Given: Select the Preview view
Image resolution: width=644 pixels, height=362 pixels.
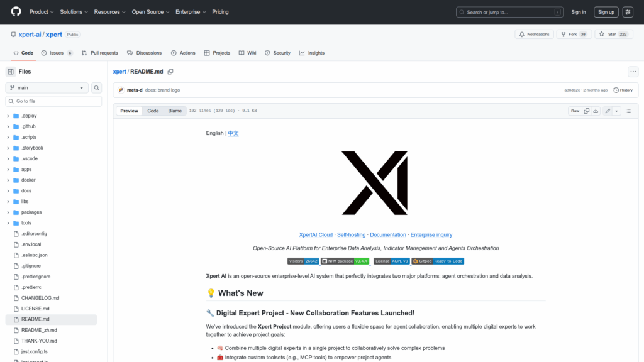Looking at the screenshot, I should coord(129,111).
